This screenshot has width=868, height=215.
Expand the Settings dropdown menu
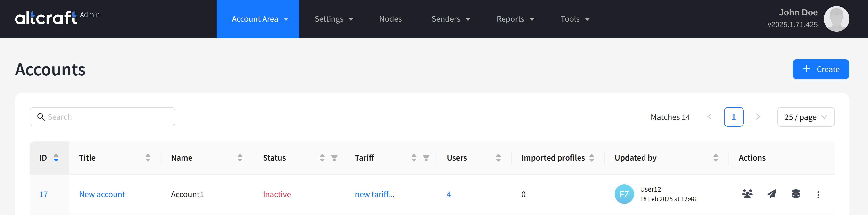tap(334, 19)
